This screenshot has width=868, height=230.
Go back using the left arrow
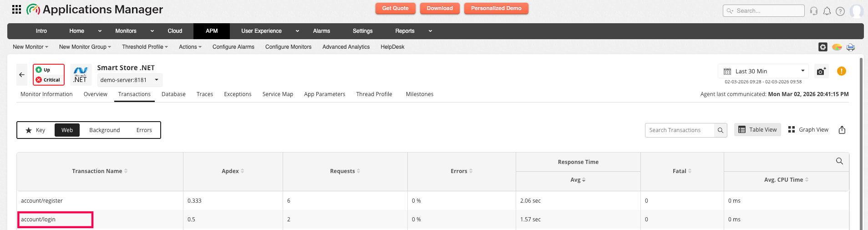[x=22, y=75]
